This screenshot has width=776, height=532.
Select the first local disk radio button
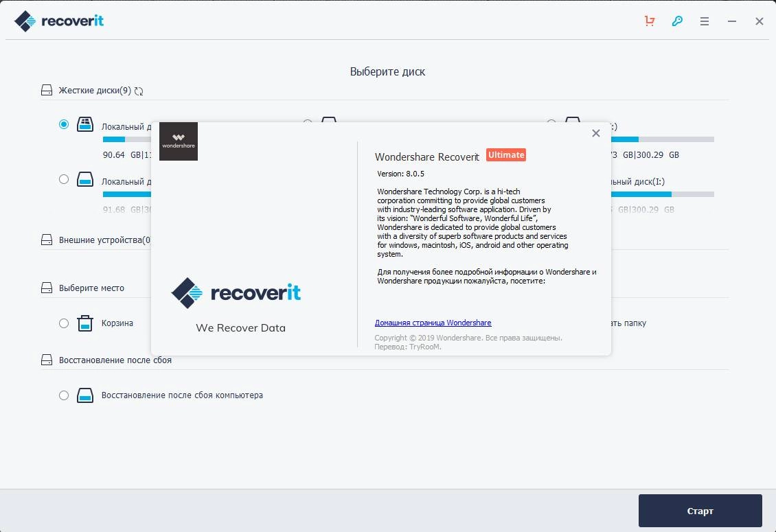pos(64,124)
